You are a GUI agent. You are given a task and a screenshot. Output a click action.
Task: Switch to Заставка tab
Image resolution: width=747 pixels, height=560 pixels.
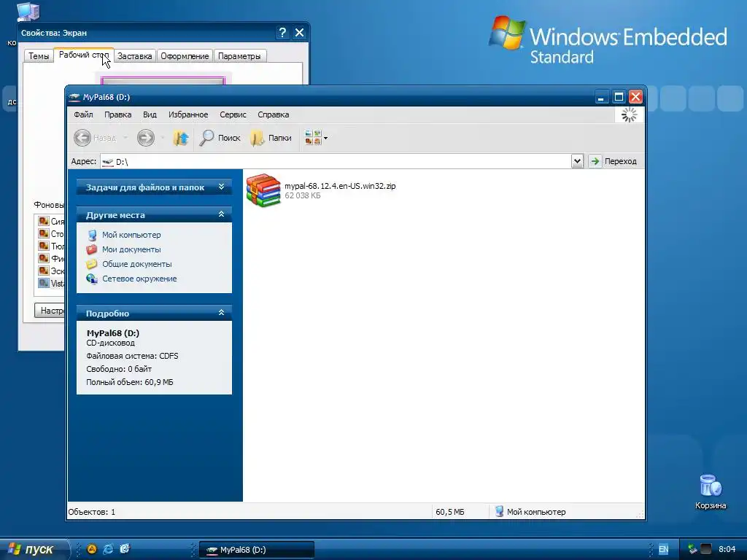(135, 56)
